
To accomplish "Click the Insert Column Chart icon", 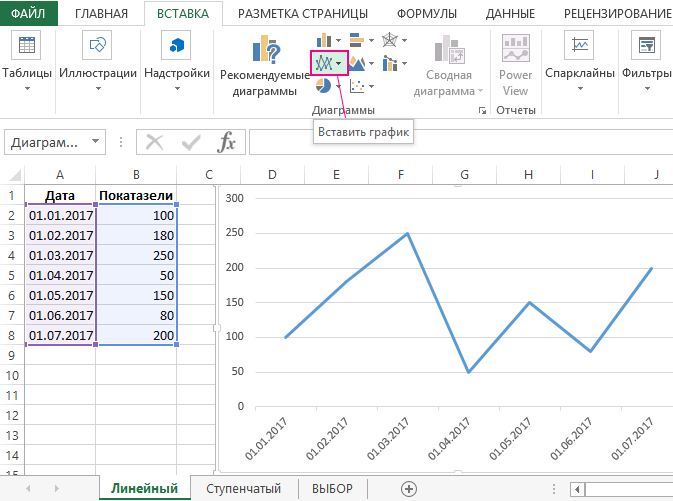I will coord(323,40).
